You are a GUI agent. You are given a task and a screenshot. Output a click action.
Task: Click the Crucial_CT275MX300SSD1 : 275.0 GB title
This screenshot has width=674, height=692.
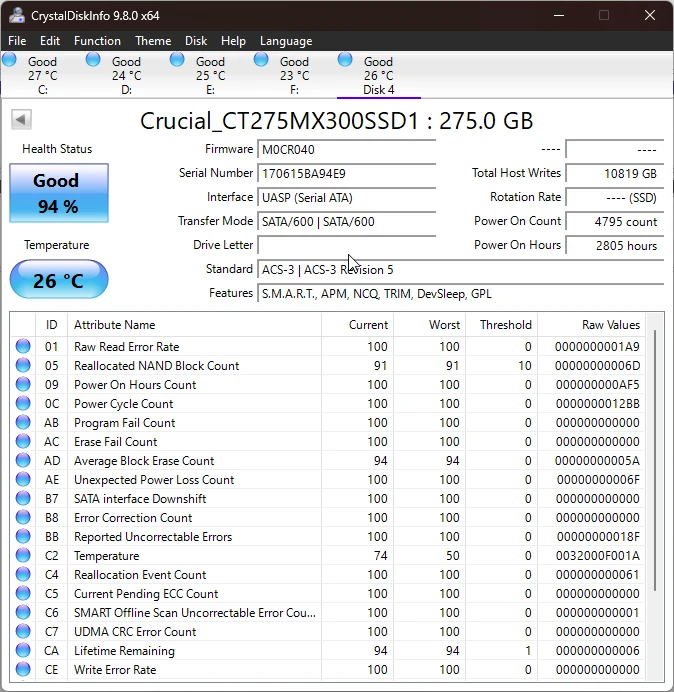[336, 120]
